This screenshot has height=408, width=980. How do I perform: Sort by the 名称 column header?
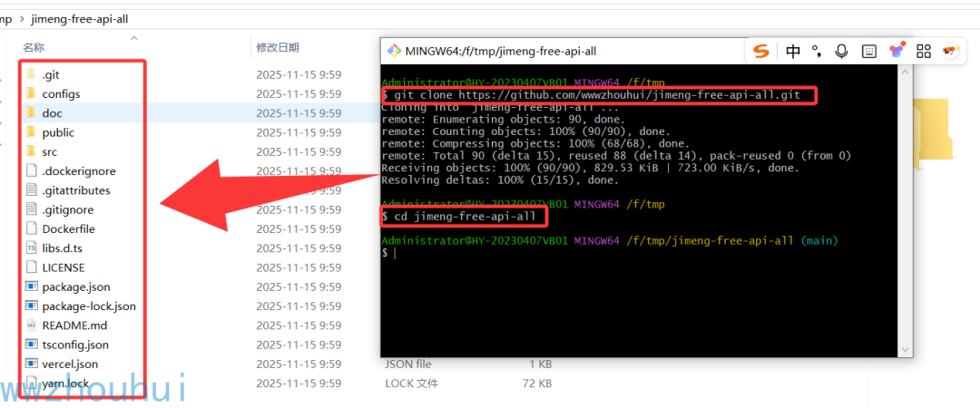[x=34, y=47]
